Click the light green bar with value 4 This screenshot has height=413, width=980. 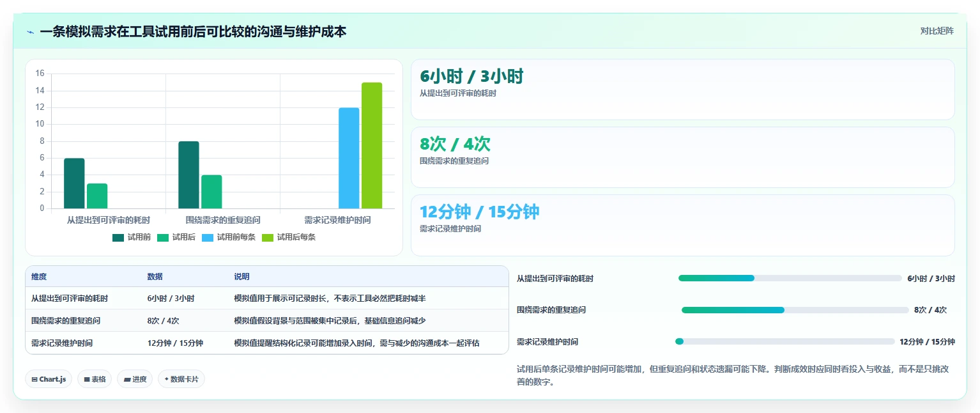[211, 191]
